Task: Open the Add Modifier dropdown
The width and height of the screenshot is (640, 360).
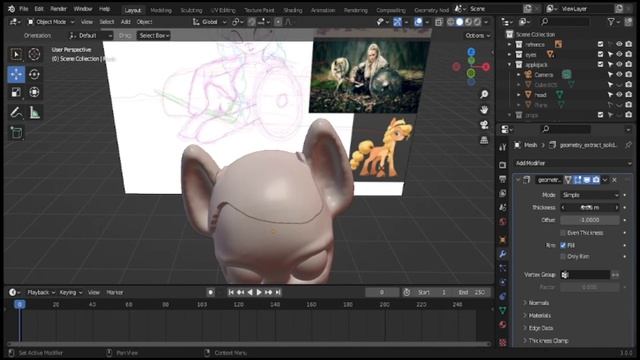Action: tap(573, 163)
